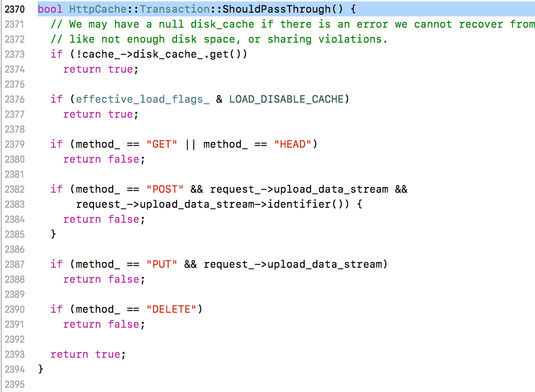Click line number 2387 in the gutter
The image size is (535, 392).
[x=15, y=264]
